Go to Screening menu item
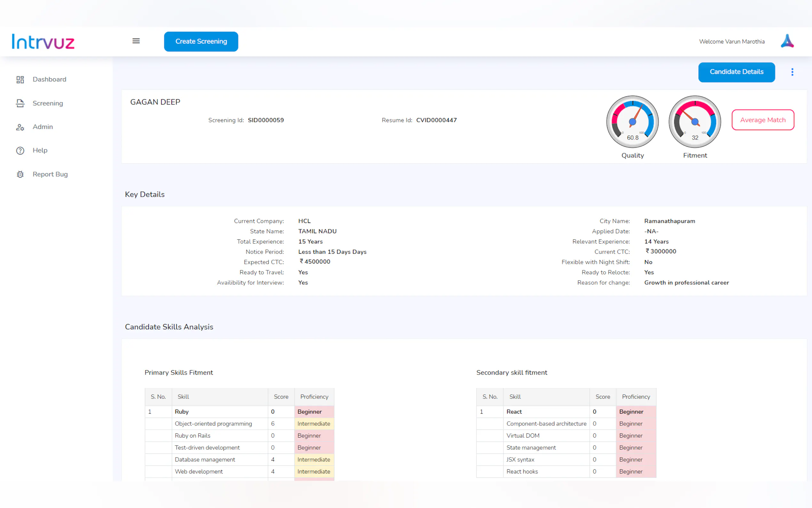The height and width of the screenshot is (508, 812). pyautogui.click(x=48, y=103)
